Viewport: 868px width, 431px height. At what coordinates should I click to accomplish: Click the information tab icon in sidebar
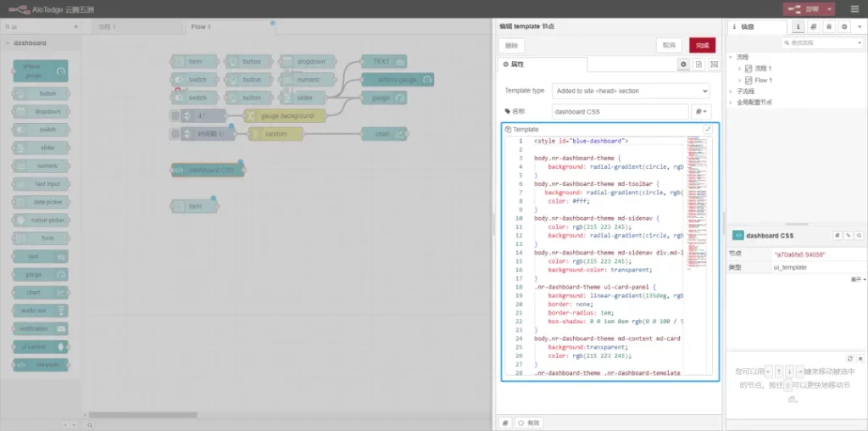[798, 26]
